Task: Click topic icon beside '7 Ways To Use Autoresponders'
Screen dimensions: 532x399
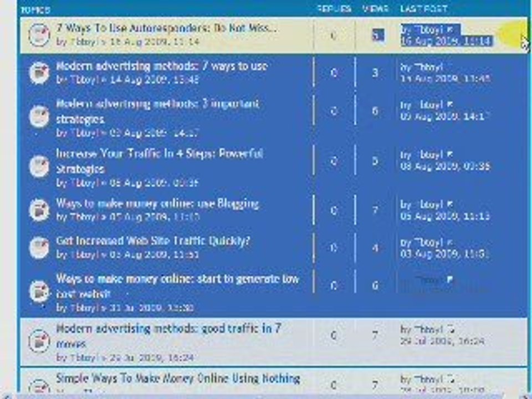Action: (x=39, y=35)
